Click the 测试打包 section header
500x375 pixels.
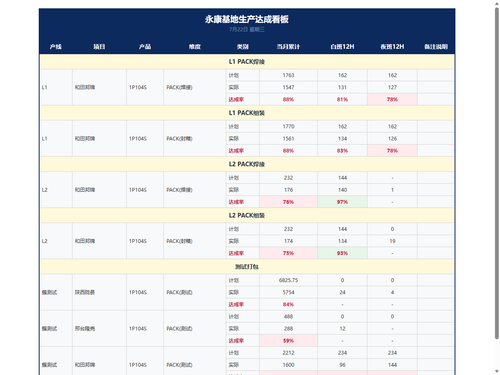247,267
